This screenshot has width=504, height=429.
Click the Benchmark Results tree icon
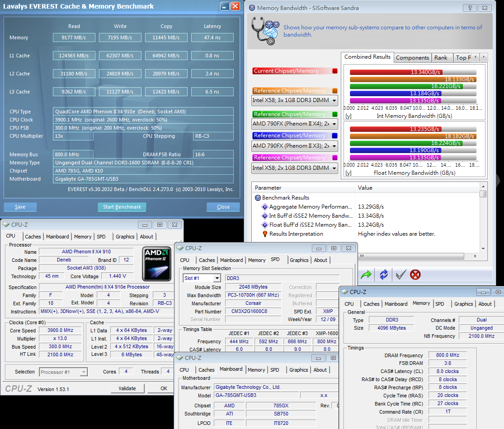tap(258, 198)
